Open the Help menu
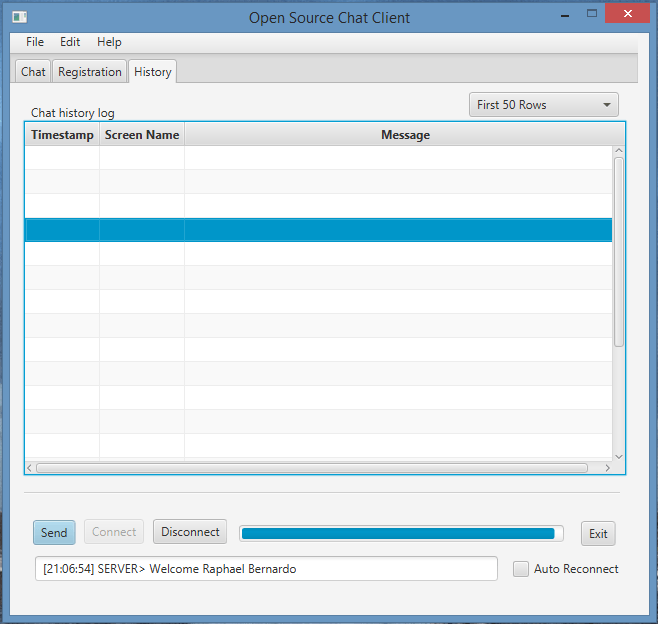Viewport: 658px width, 624px height. pyautogui.click(x=109, y=42)
